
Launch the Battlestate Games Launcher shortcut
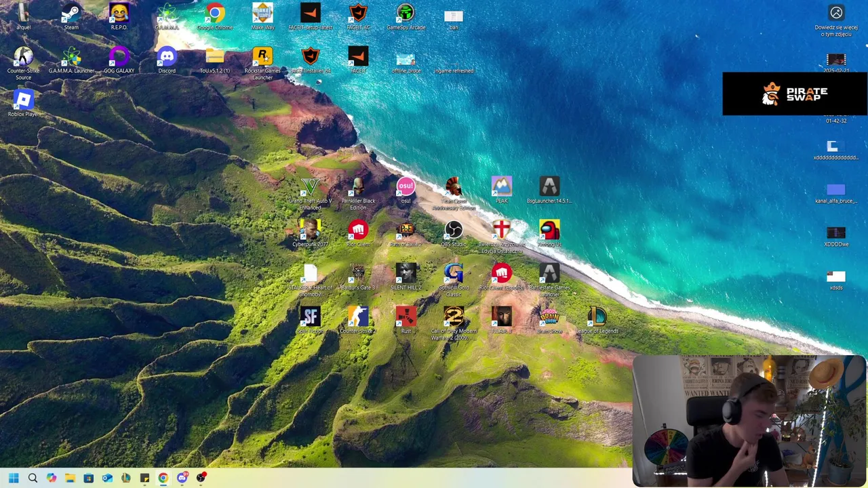click(549, 281)
